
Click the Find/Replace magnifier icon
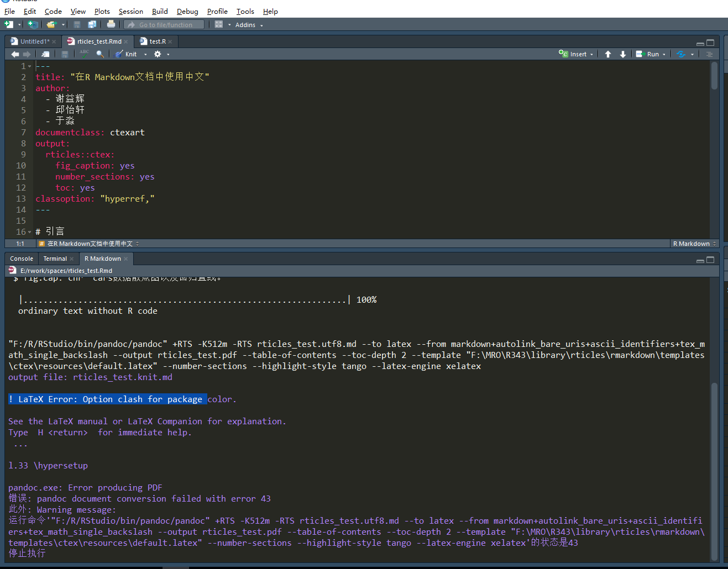(x=100, y=54)
